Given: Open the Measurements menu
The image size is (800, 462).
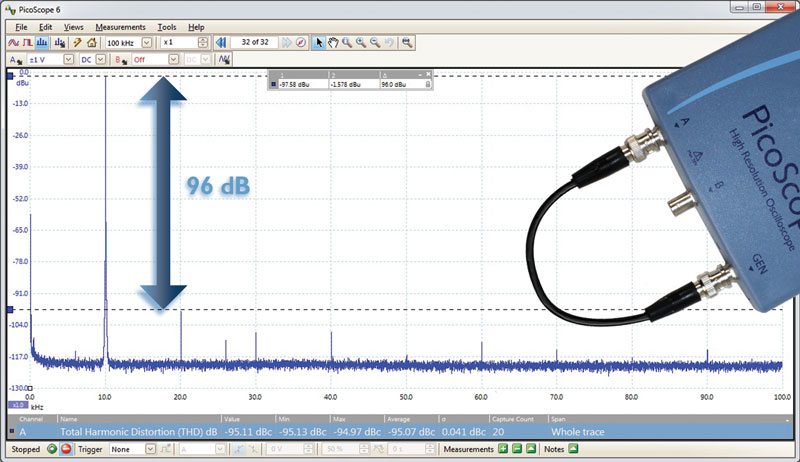Looking at the screenshot, I should coord(120,26).
